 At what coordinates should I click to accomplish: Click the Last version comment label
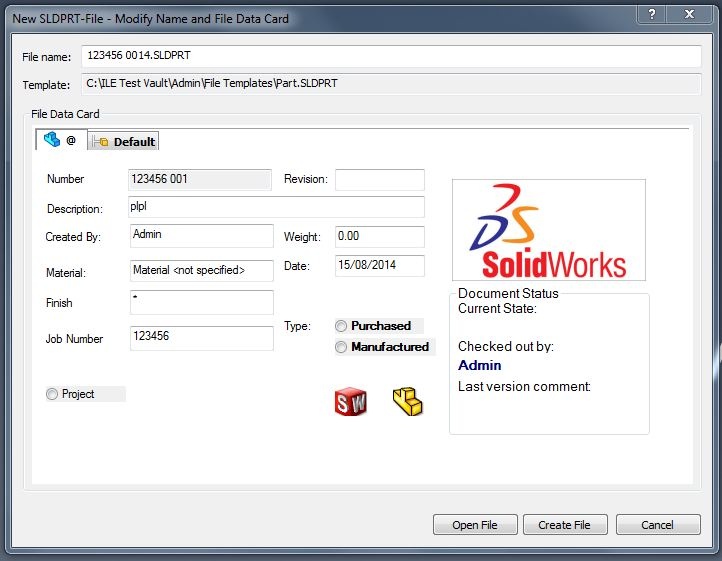524,386
